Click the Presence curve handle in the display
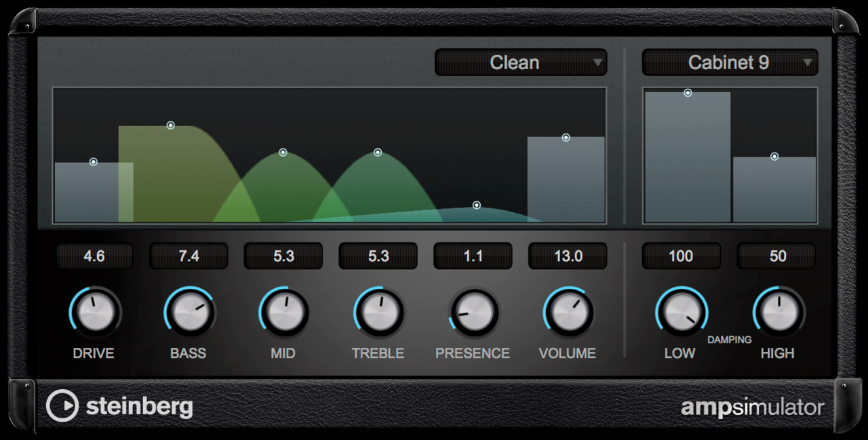Screen dimensions: 868x440 (x=477, y=205)
